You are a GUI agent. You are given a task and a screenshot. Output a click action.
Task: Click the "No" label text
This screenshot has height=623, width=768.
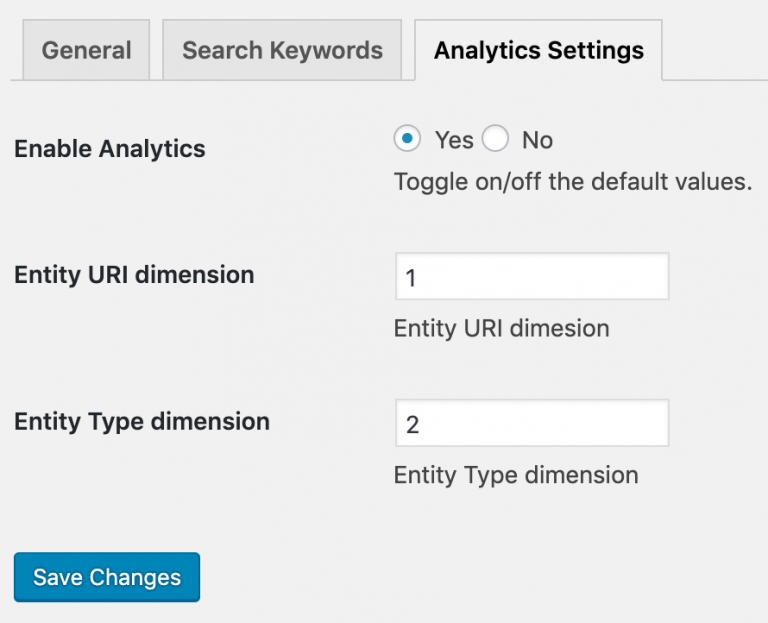coord(537,140)
